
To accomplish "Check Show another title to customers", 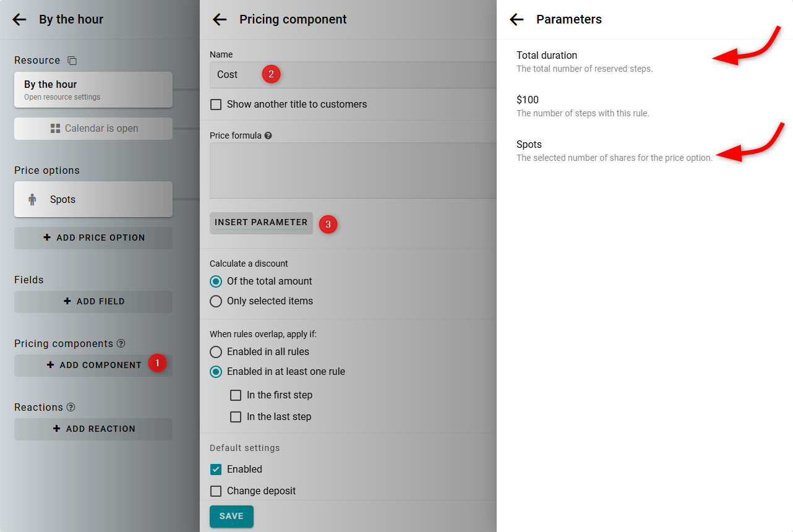I will [x=216, y=105].
